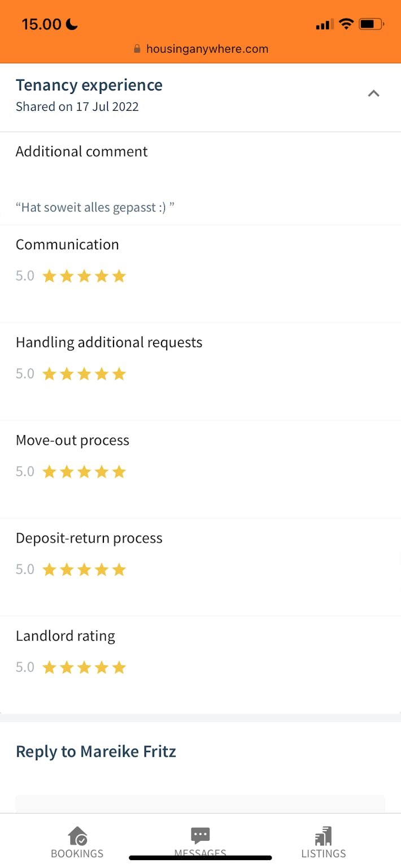Image resolution: width=401 pixels, height=868 pixels.
Task: Collapse the Tenancy experience section chevron
Action: (373, 94)
